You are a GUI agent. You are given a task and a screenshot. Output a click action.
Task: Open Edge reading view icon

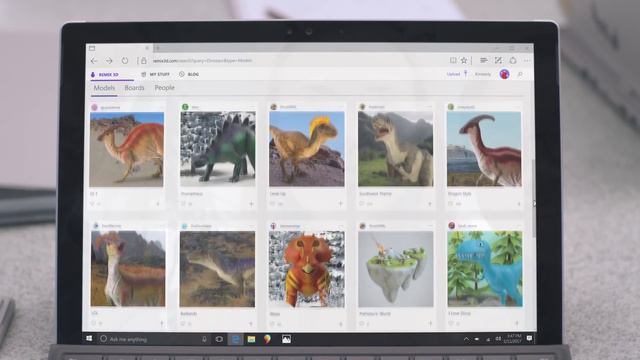[453, 60]
